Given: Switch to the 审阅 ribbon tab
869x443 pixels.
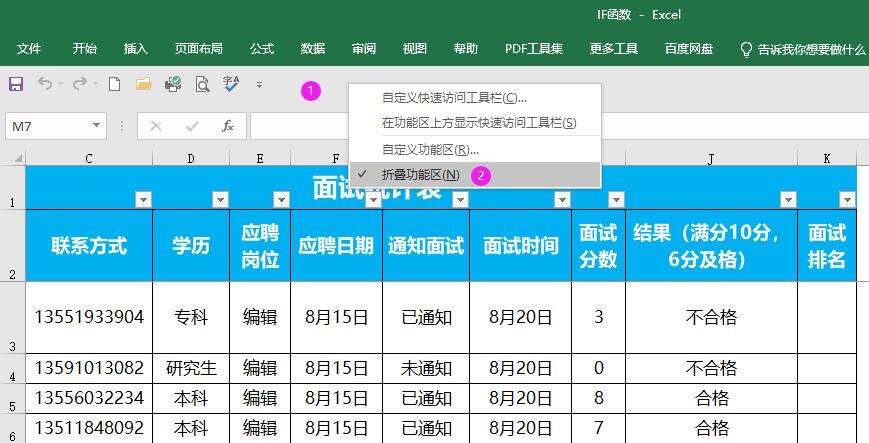Looking at the screenshot, I should tap(364, 49).
